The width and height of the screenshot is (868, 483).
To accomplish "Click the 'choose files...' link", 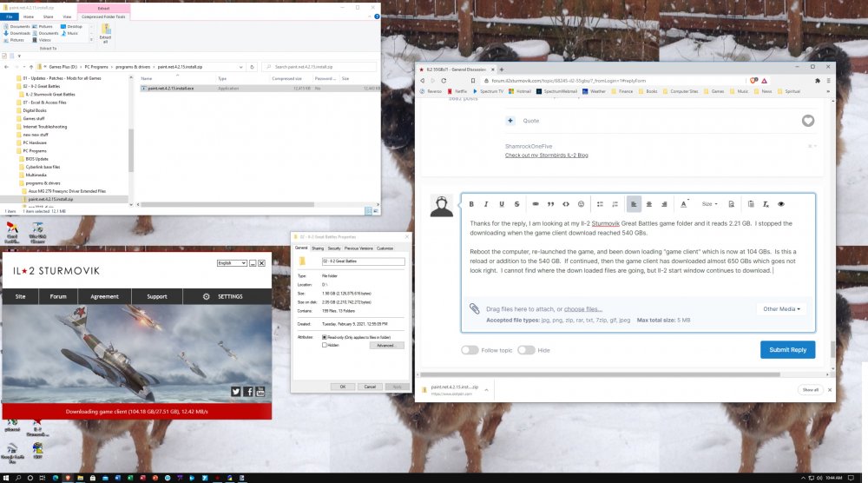I will pyautogui.click(x=583, y=308).
